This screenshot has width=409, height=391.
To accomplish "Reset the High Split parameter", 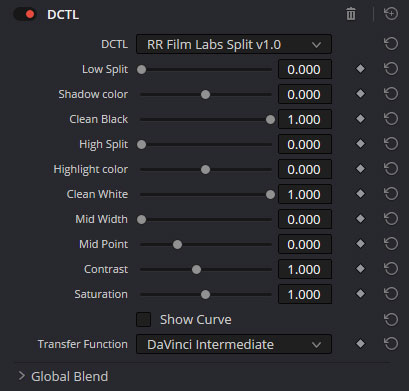I will 391,144.
